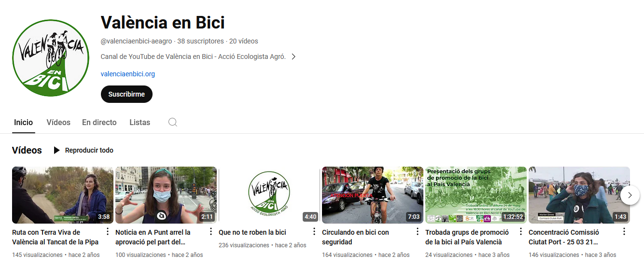The height and width of the screenshot is (269, 644).
Task: Open title Ruta con Terra Viva de València
Action: [56, 237]
